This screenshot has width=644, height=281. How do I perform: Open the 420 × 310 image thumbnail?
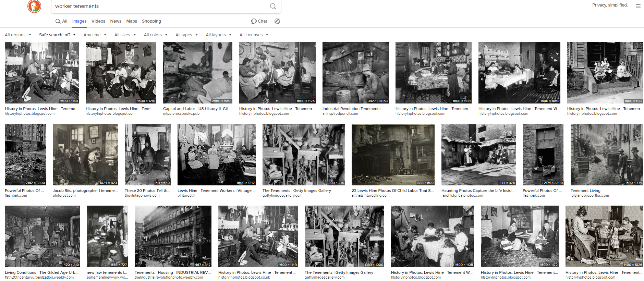(x=42, y=236)
